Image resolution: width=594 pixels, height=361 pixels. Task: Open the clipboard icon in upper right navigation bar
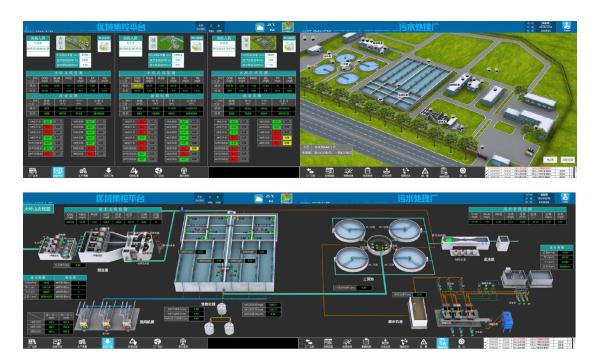(x=367, y=172)
